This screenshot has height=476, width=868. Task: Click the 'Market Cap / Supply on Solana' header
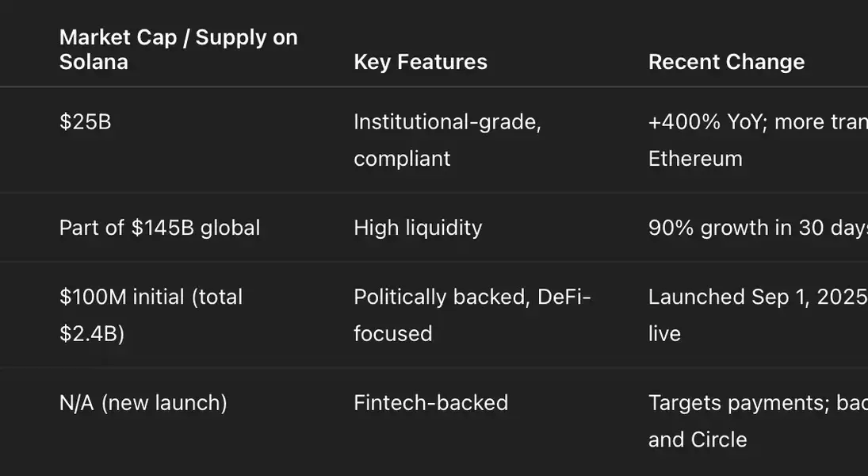click(178, 49)
